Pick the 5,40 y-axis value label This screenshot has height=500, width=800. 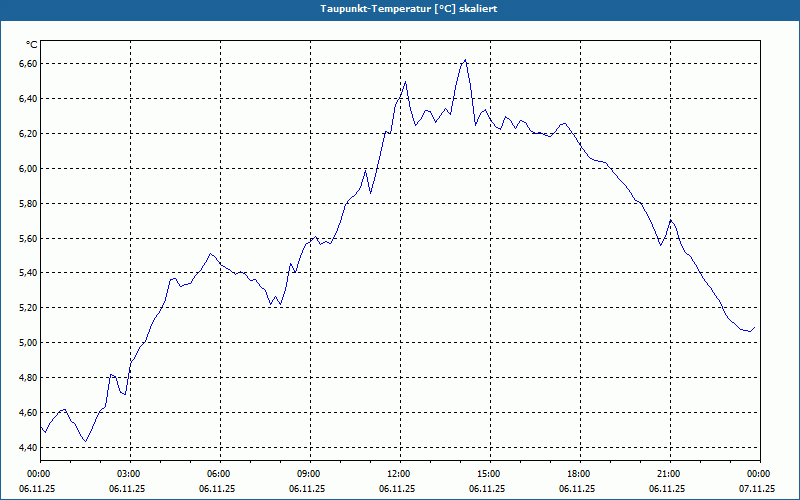point(28,273)
